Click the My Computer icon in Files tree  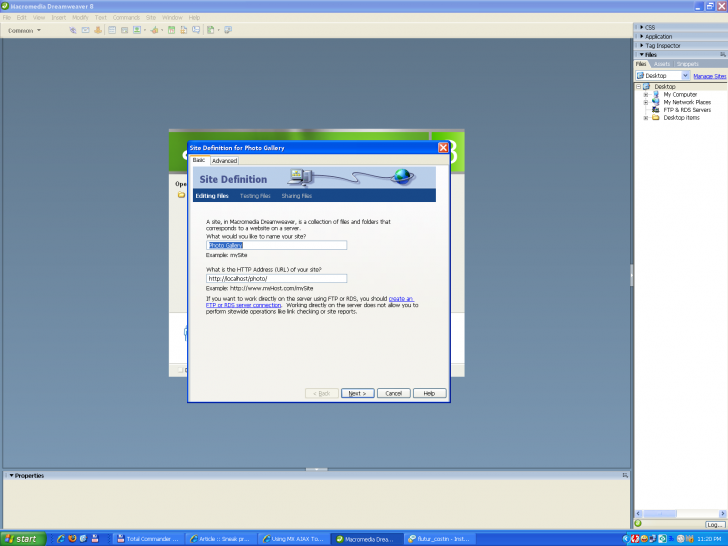point(656,94)
